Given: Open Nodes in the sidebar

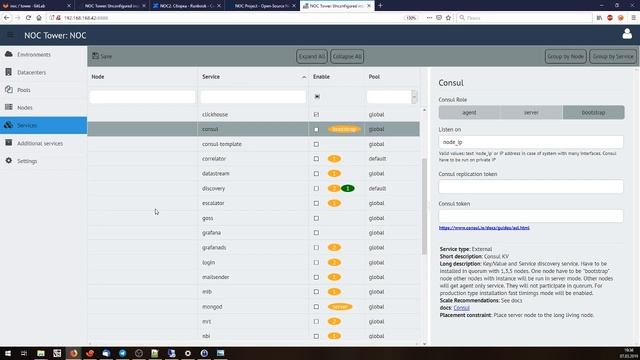Looking at the screenshot, I should (43, 107).
